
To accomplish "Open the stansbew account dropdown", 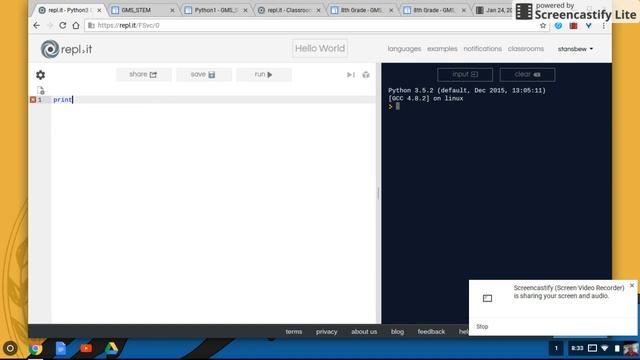I will [x=575, y=49].
